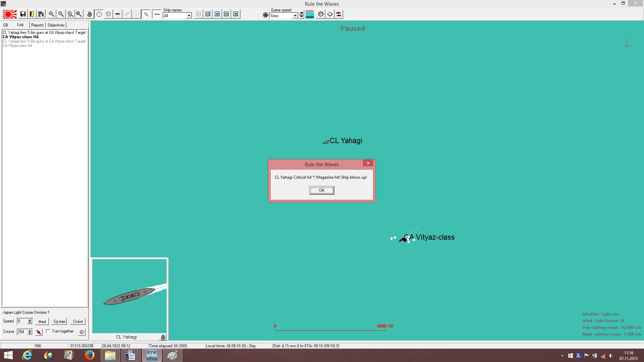Viewport: 644px width, 362px height.
Task: Click the x5 zoom magnifier icon
Action: pos(70,14)
